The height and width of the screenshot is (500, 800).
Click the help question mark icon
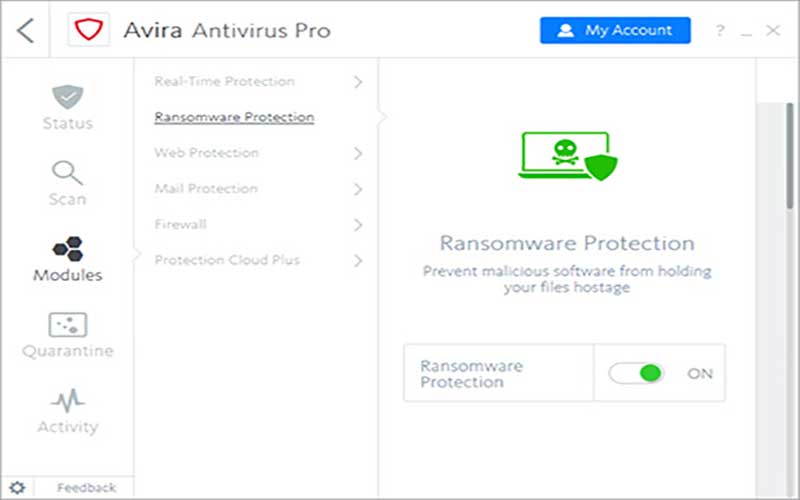[x=719, y=31]
